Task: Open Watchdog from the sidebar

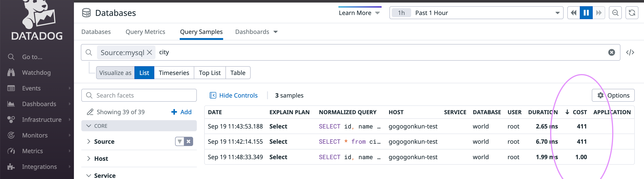Action: click(36, 73)
